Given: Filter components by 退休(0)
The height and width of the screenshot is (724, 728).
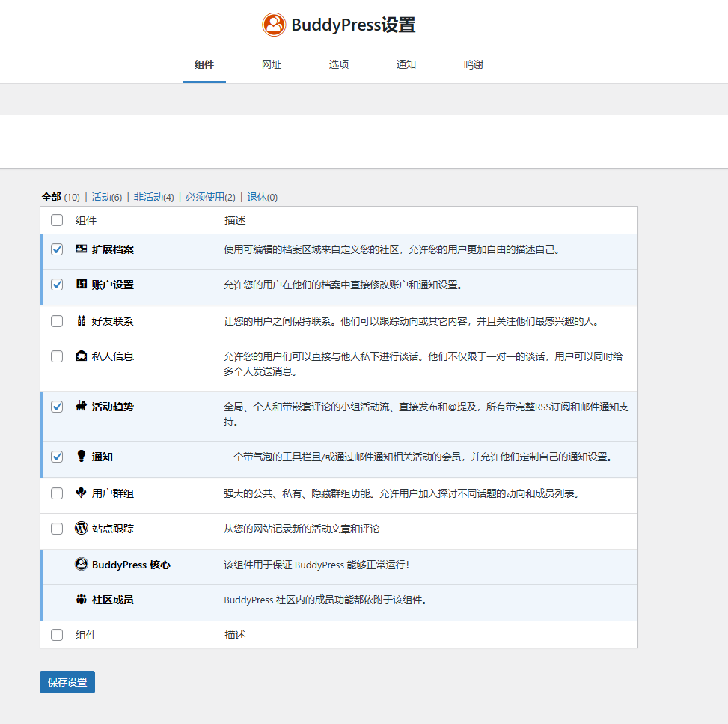Looking at the screenshot, I should [263, 197].
